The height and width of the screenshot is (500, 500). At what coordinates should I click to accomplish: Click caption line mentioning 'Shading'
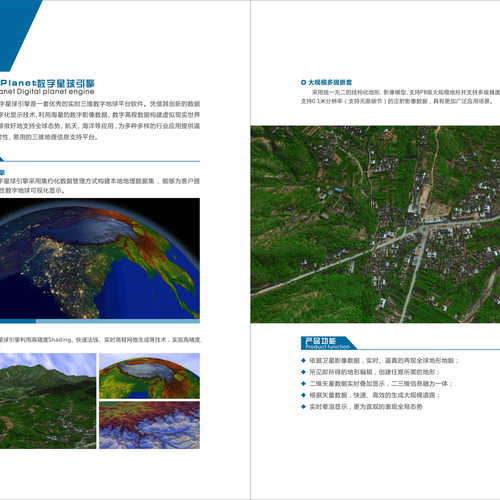tap(101, 340)
